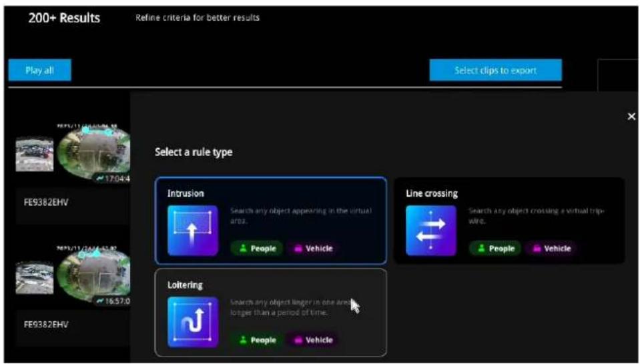Click Vehicle tag under Loitering

[x=313, y=340]
